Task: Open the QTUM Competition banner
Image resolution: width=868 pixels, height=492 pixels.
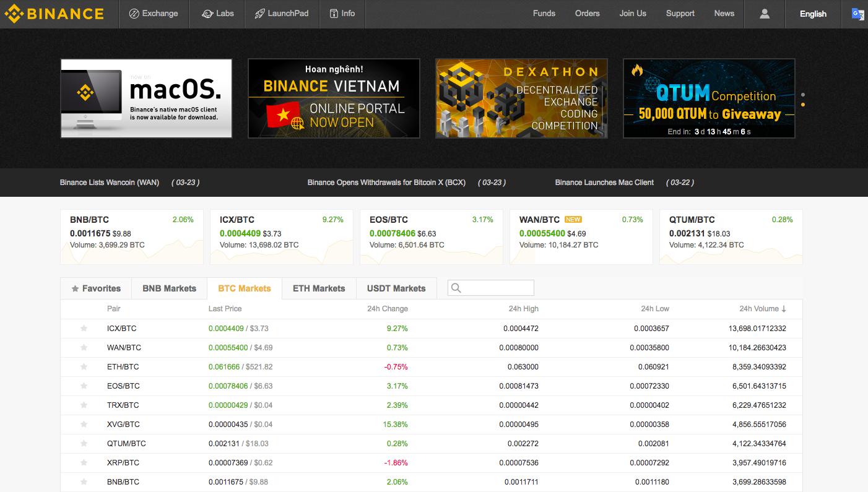Action: point(709,98)
